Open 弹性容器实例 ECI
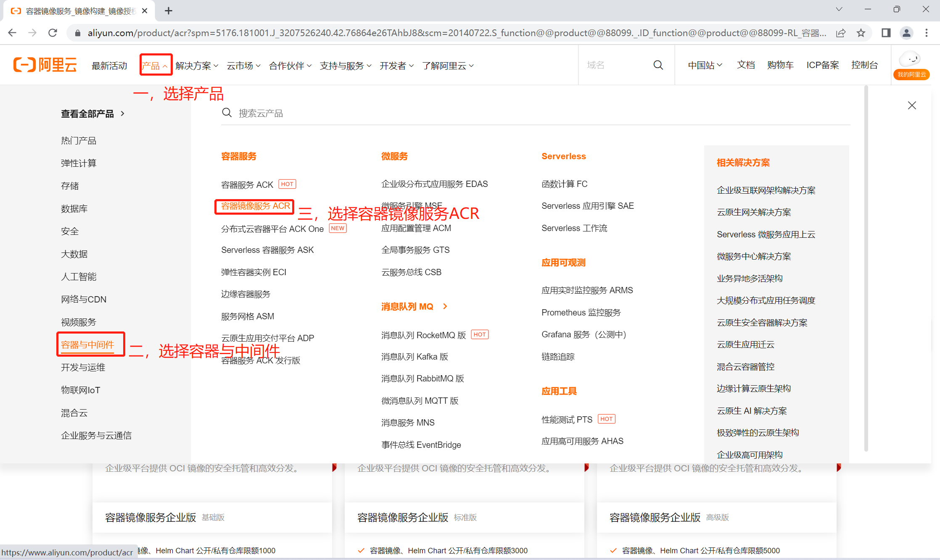Screen dimensions: 940x560 click(x=254, y=272)
